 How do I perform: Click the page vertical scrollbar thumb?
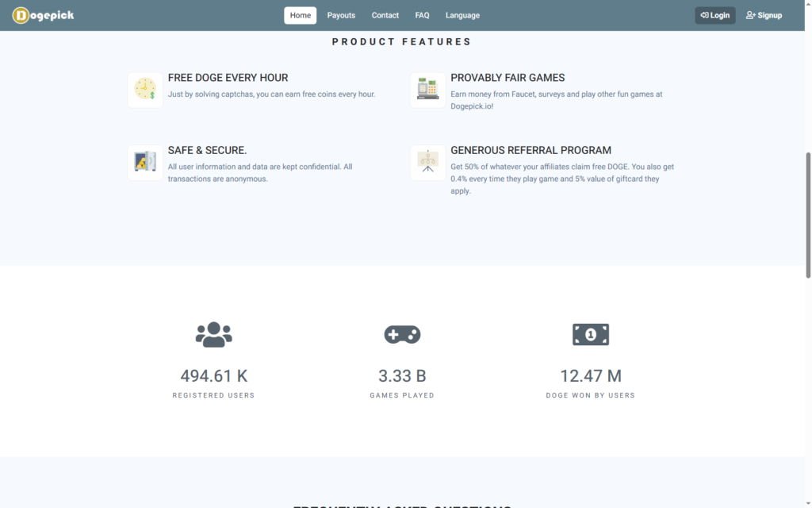coord(808,215)
